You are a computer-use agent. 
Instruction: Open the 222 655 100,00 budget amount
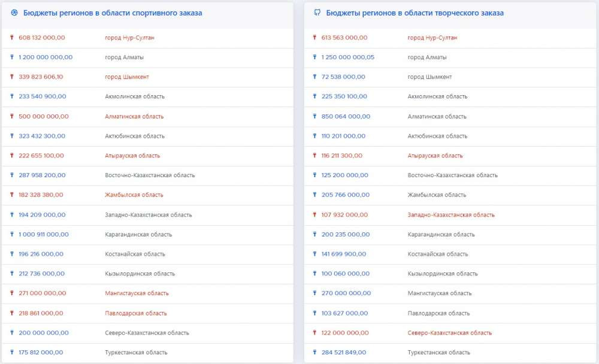coord(41,156)
